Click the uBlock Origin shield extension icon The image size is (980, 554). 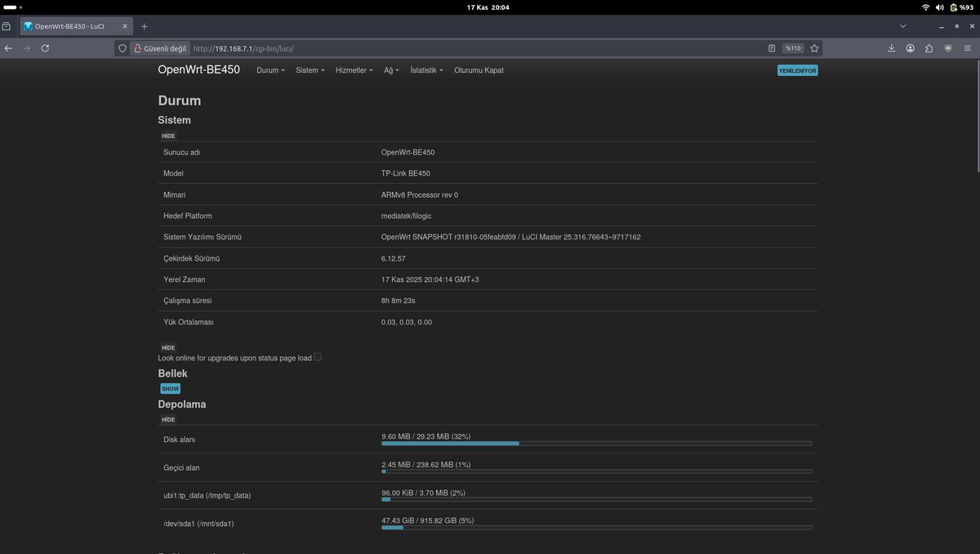coord(948,48)
